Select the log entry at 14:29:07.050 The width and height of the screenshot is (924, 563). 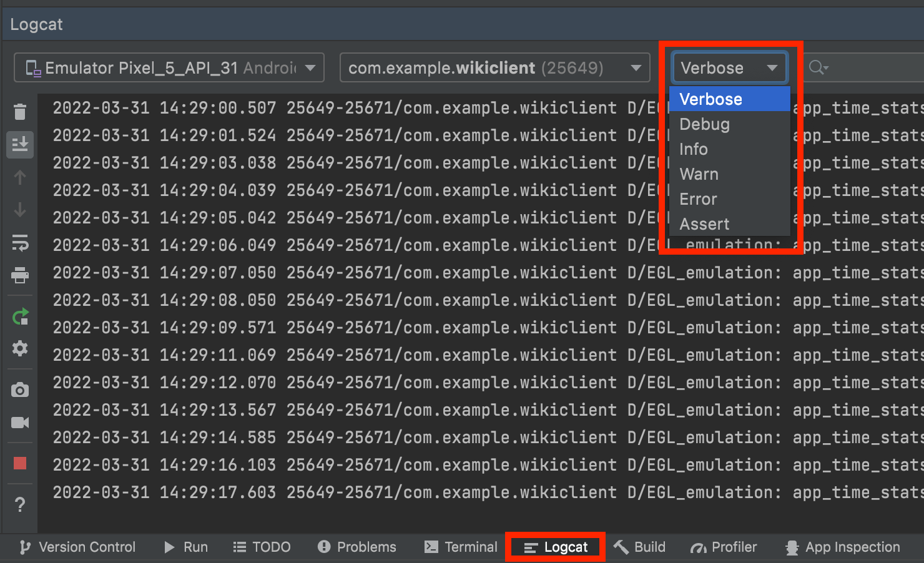coord(487,273)
